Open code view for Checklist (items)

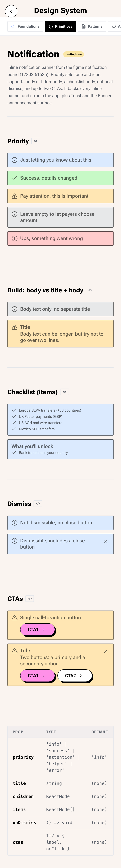65,392
